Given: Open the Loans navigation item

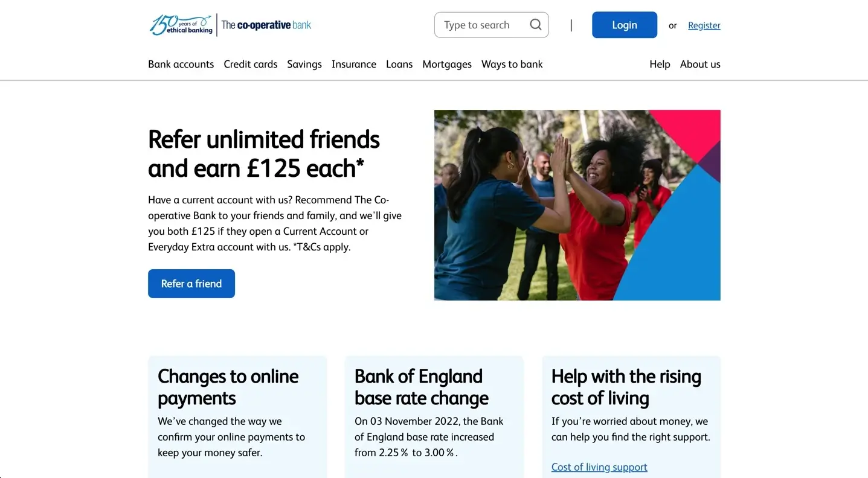Looking at the screenshot, I should pos(399,64).
